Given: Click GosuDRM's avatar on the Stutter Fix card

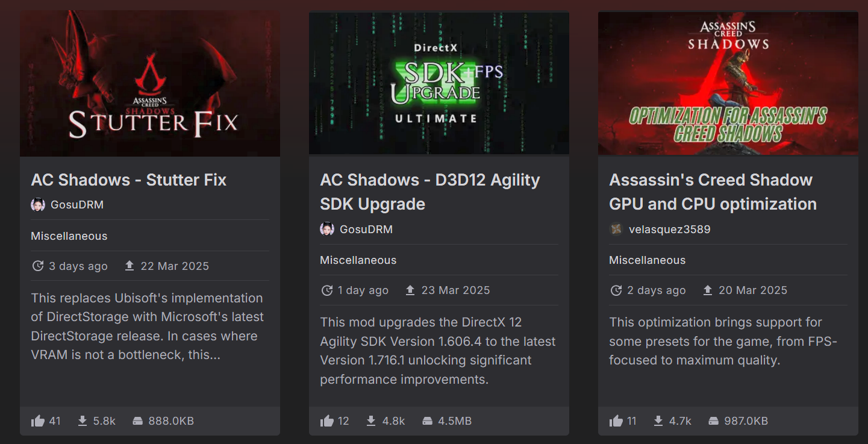Looking at the screenshot, I should [38, 205].
